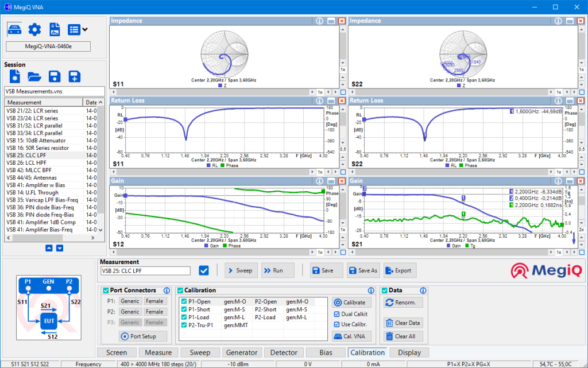Open the Display tab
The width and height of the screenshot is (588, 368).
point(409,352)
